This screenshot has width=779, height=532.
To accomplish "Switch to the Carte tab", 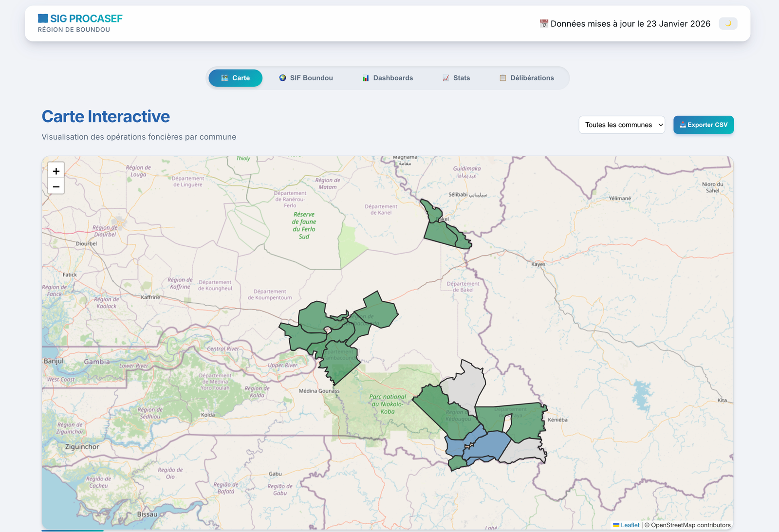I will (236, 78).
